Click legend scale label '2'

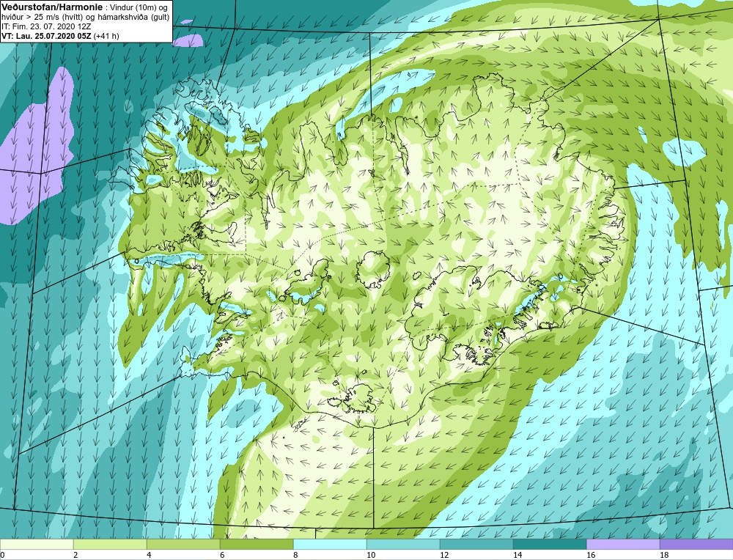coord(75,555)
